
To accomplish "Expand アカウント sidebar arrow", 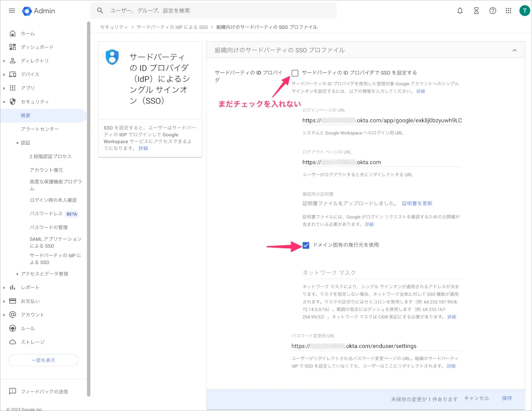I will coord(4,315).
